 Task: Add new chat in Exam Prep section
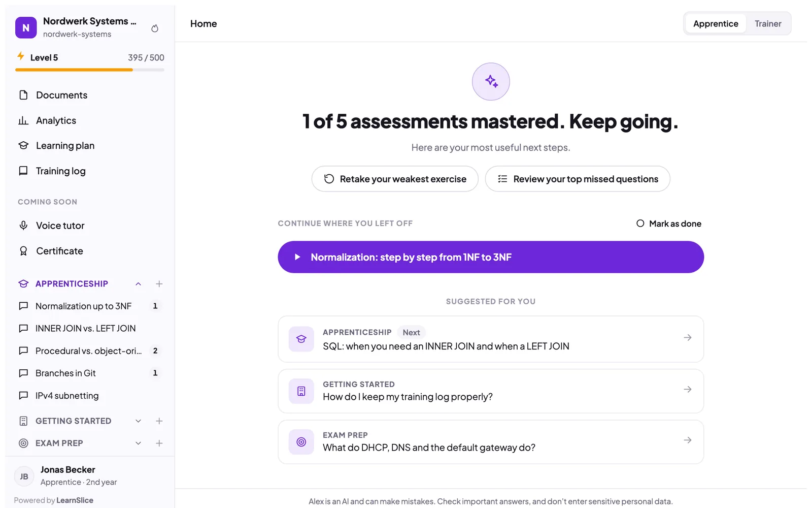tap(159, 443)
